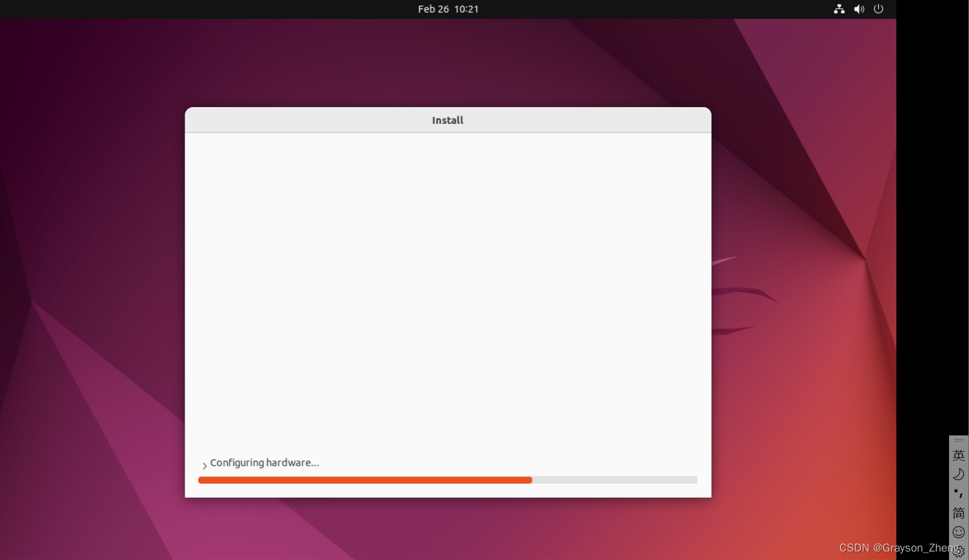Click the blank Install window content area
Viewport: 969px width, 560px height.
[448, 290]
